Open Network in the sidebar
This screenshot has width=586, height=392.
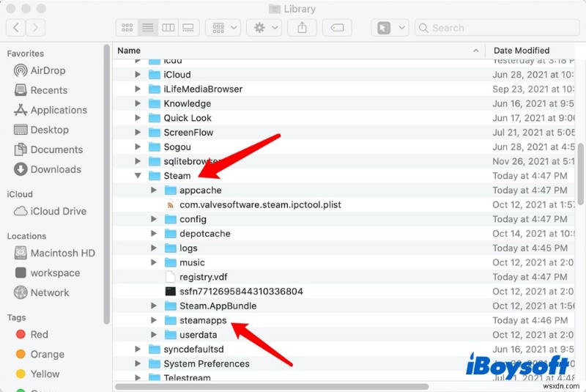[42, 292]
